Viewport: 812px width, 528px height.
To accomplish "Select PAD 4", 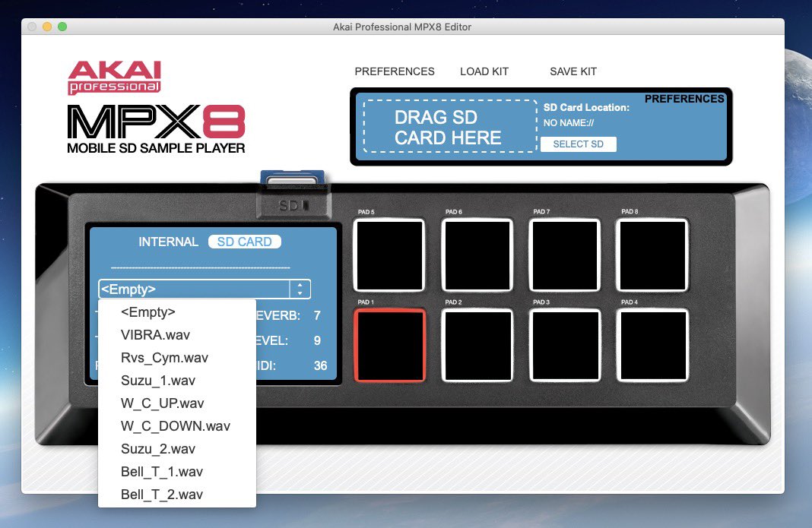I will pos(652,345).
